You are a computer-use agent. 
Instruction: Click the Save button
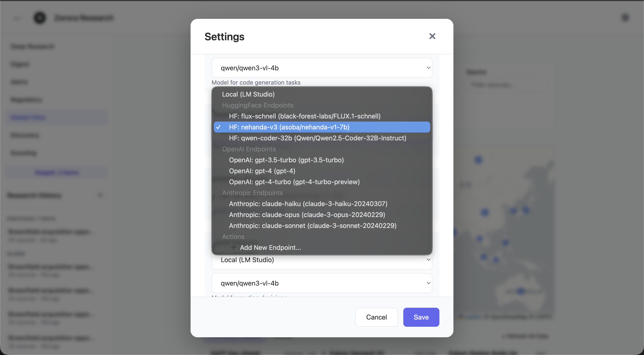coord(421,317)
